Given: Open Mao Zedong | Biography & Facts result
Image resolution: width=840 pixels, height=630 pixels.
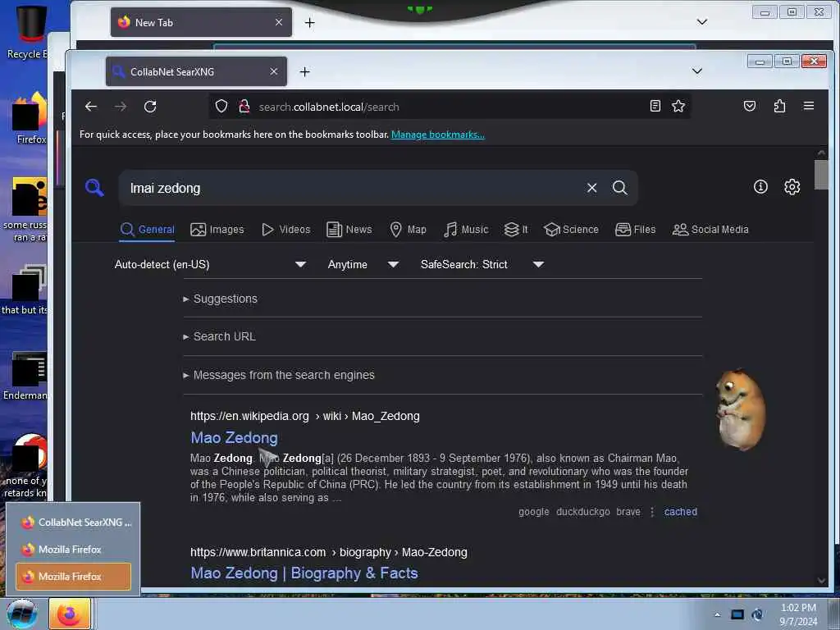Looking at the screenshot, I should pos(304,573).
